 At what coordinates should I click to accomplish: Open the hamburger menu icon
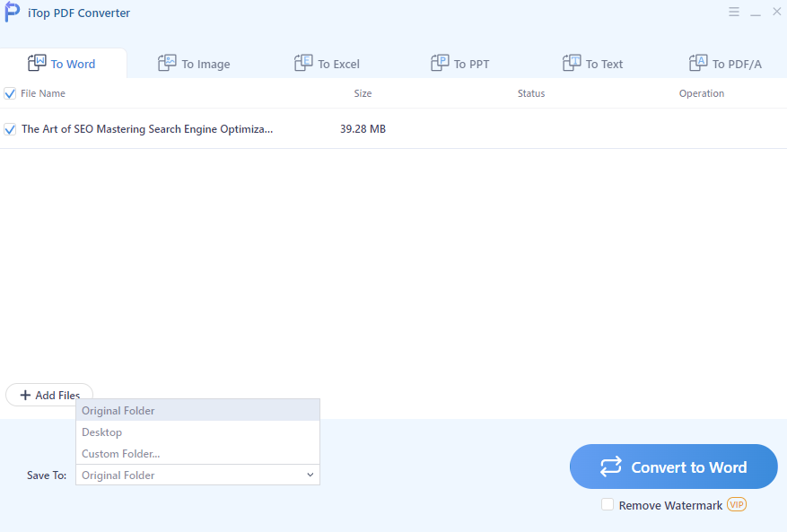coord(734,12)
